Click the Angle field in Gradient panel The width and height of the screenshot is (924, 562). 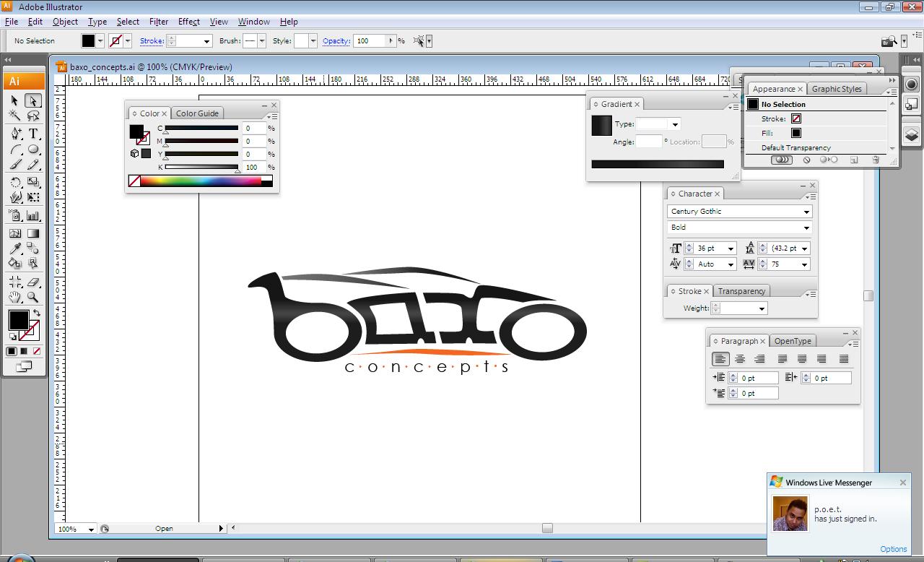(648, 142)
